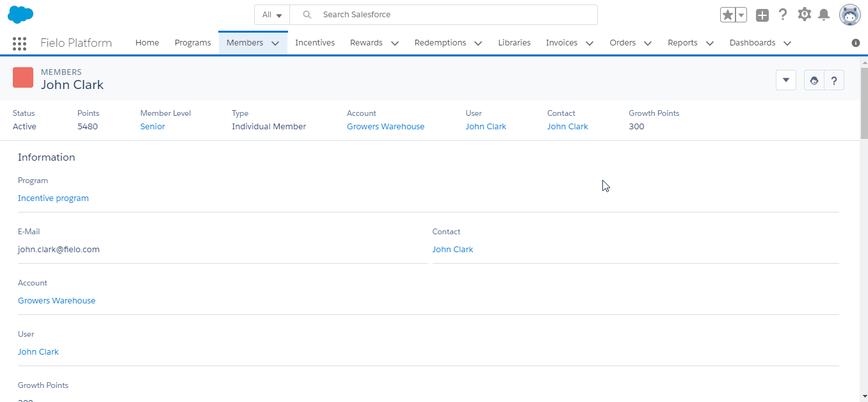Open John Clark link under Contact in Information
Screen dimensions: 868x402
click(453, 250)
